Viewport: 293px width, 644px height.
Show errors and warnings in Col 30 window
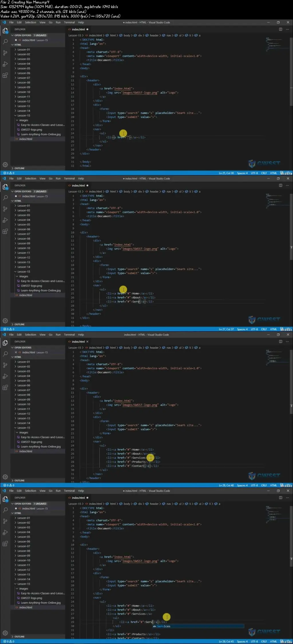pos(9,173)
